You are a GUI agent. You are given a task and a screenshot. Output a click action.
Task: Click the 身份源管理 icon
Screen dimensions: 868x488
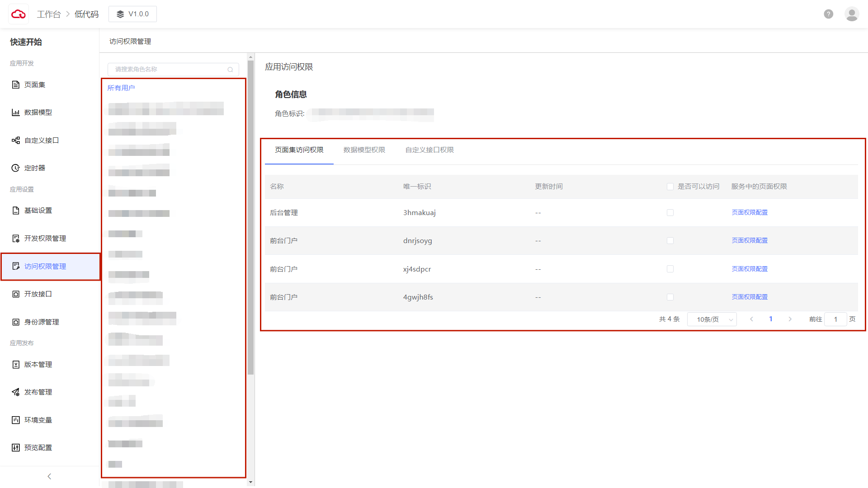pyautogui.click(x=16, y=322)
